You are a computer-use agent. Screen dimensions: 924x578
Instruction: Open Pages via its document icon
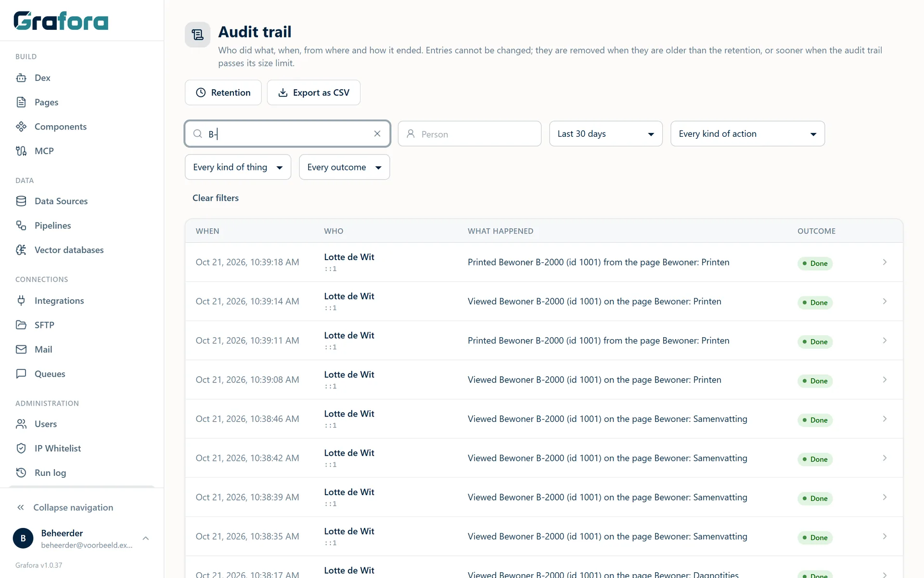pos(21,102)
